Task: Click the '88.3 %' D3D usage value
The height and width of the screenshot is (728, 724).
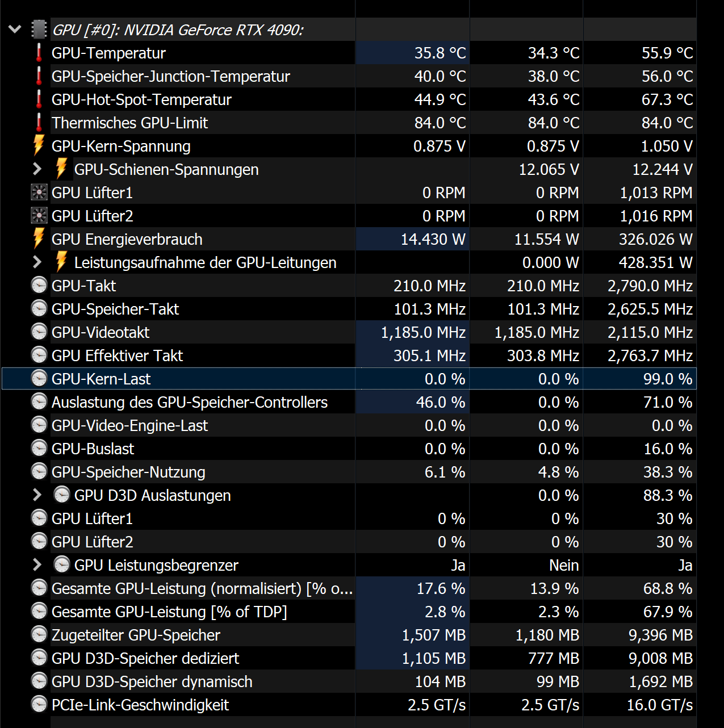Action: coord(668,495)
